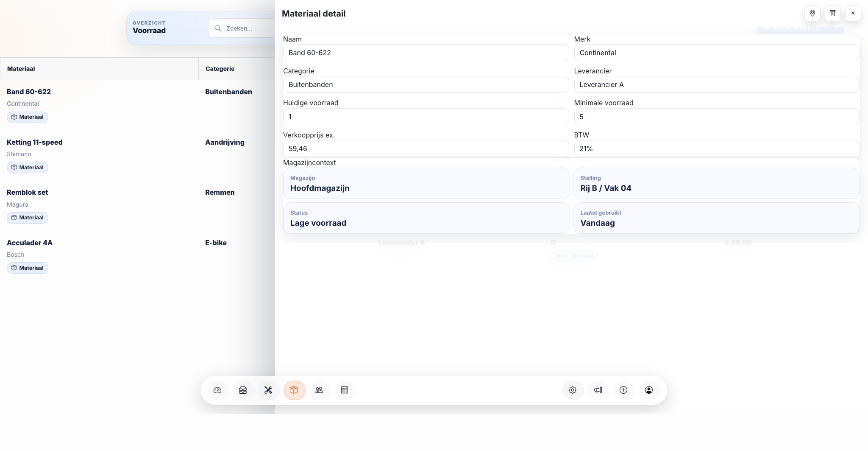
Task: Click the Materiaal badge under Continental
Action: 28,117
